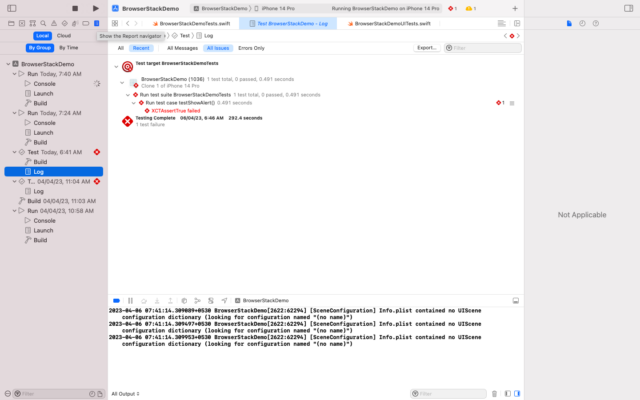Click the log Filter search field

482,47
